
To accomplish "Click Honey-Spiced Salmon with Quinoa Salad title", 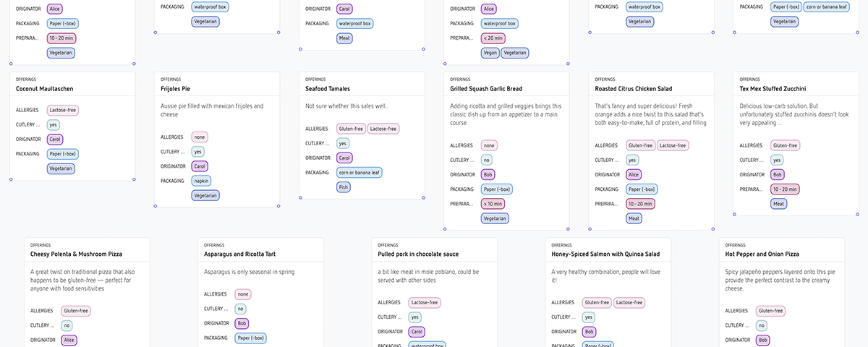I will tap(605, 254).
